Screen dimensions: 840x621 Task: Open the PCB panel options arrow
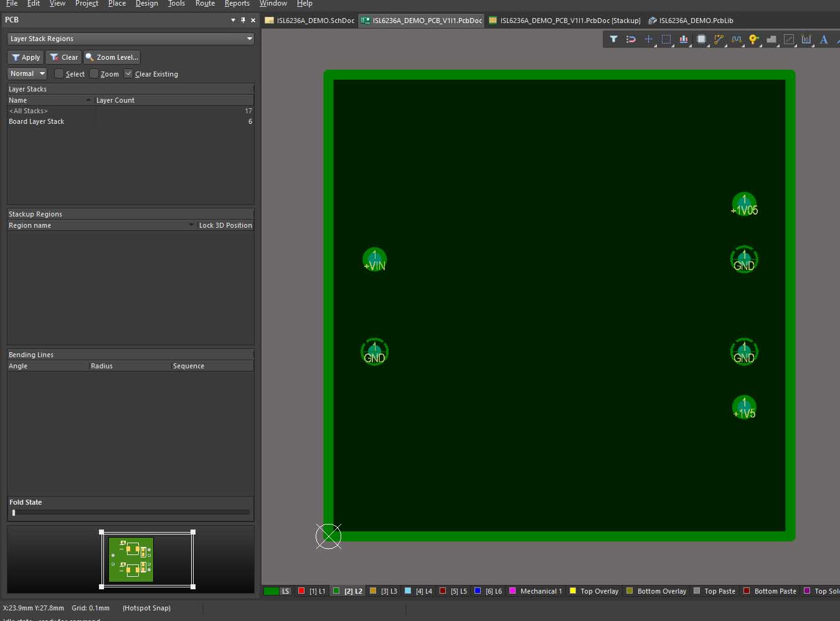coord(233,20)
